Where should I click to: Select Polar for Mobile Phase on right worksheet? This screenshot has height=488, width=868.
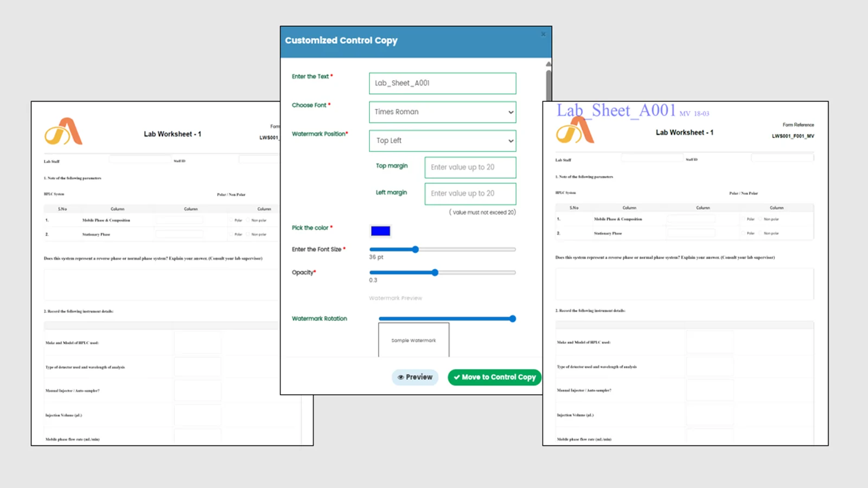point(743,219)
